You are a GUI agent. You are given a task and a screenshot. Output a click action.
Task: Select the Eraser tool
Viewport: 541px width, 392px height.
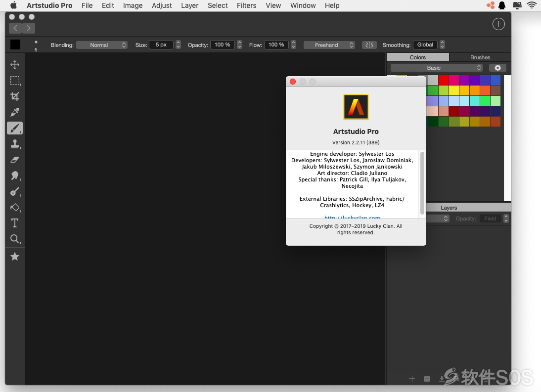14,160
